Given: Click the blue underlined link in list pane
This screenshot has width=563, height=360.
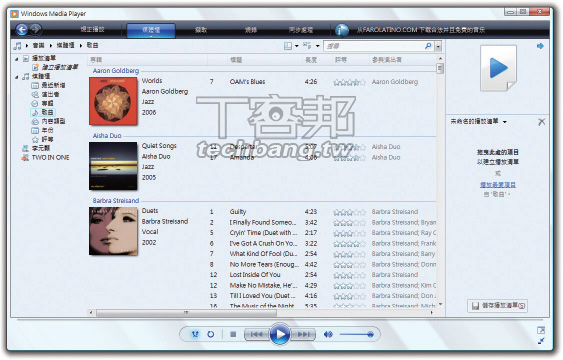Looking at the screenshot, I should (x=498, y=185).
